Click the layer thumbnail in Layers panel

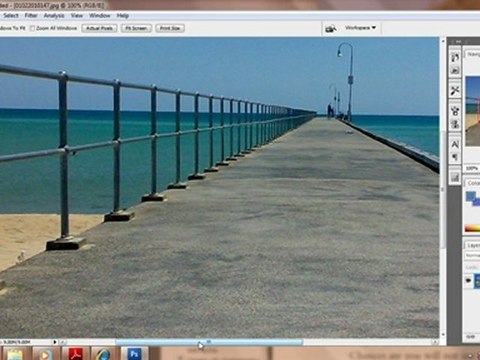(x=477, y=281)
